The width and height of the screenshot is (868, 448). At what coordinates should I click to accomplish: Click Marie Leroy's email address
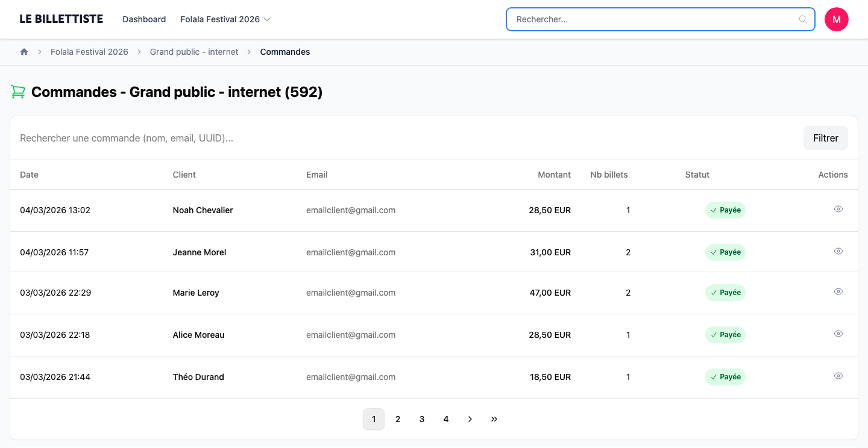351,293
